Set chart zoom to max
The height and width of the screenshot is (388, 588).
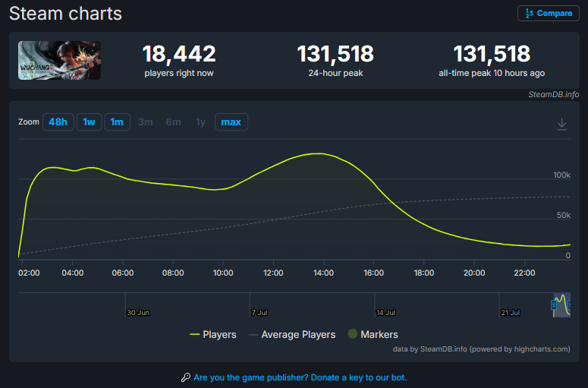pyautogui.click(x=231, y=122)
